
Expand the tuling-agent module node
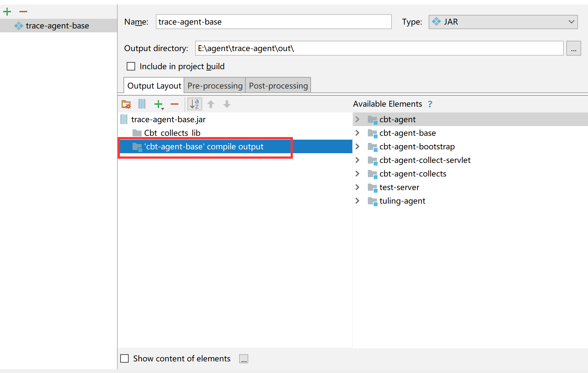[x=357, y=201]
